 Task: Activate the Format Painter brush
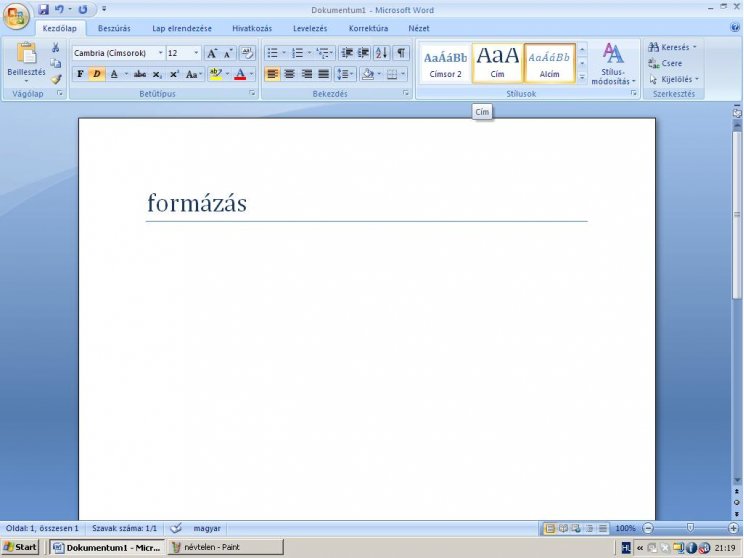[x=56, y=79]
